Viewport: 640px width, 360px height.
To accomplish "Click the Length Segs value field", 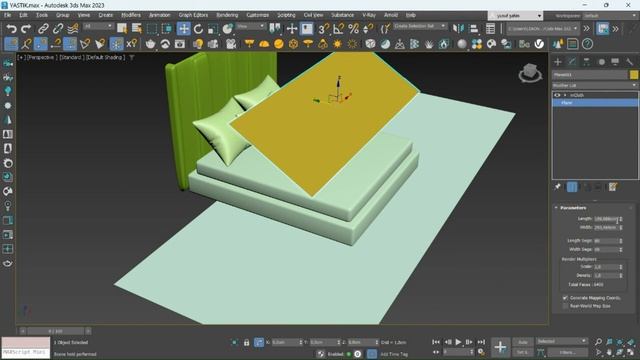I will (x=606, y=241).
